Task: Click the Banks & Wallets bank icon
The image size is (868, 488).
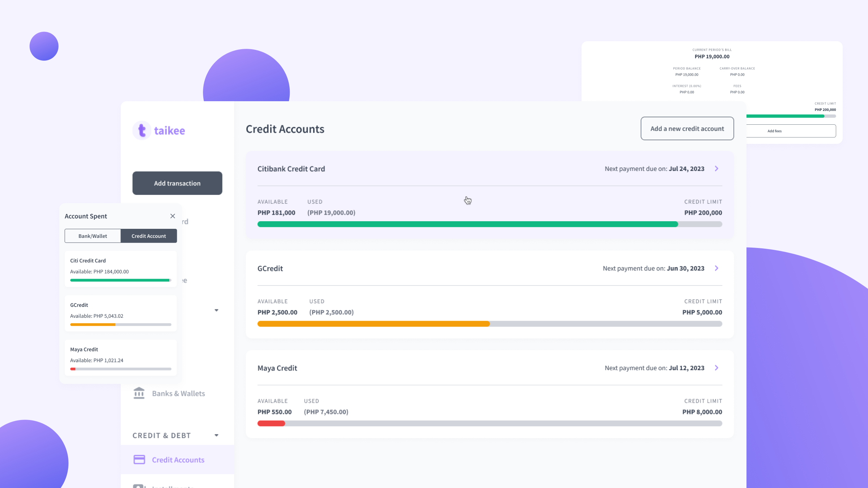Action: [139, 393]
